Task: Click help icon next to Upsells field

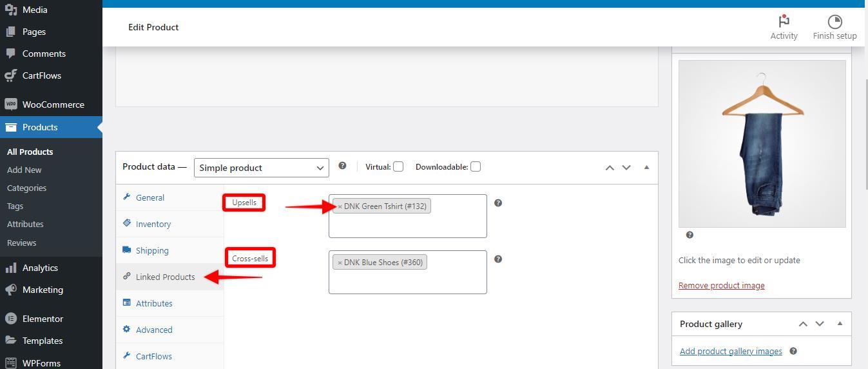Action: click(497, 203)
